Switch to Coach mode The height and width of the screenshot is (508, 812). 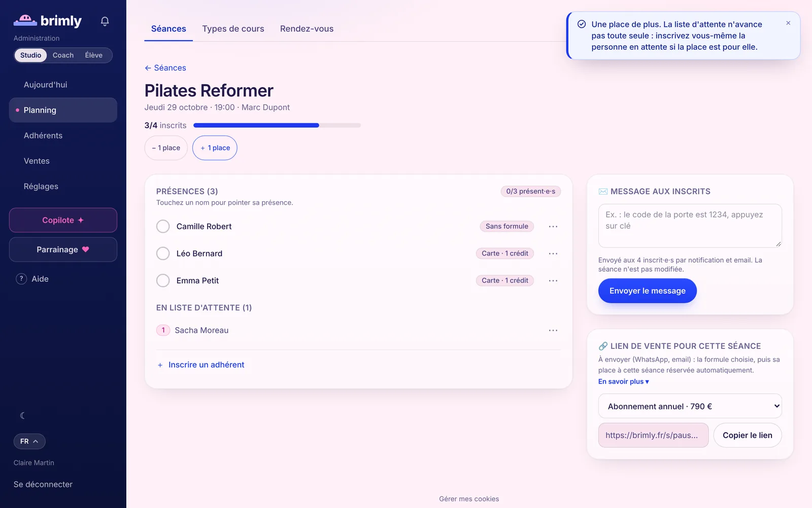tap(63, 55)
